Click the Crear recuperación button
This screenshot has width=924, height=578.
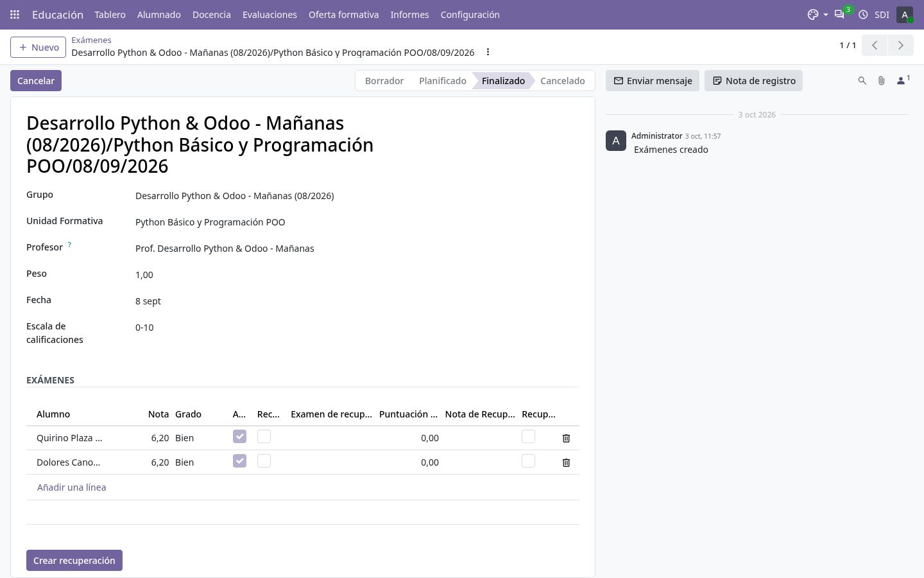point(74,561)
